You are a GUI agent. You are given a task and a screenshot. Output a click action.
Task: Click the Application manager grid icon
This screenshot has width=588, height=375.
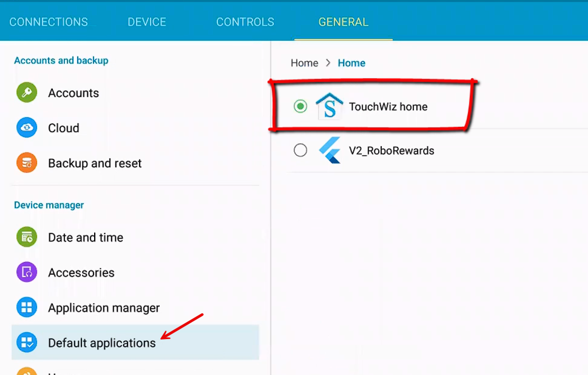[x=26, y=307]
